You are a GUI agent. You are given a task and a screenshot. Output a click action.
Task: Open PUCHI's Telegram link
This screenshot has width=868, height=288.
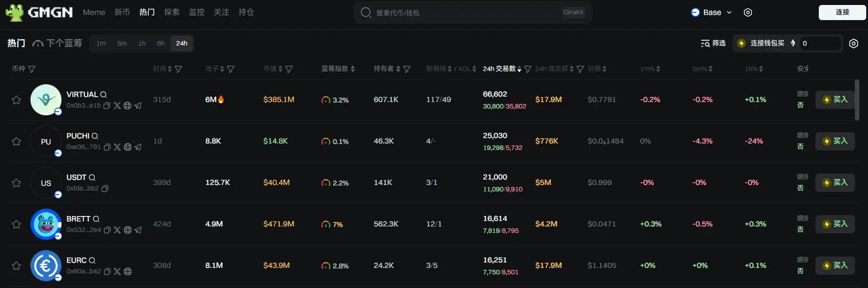[138, 147]
